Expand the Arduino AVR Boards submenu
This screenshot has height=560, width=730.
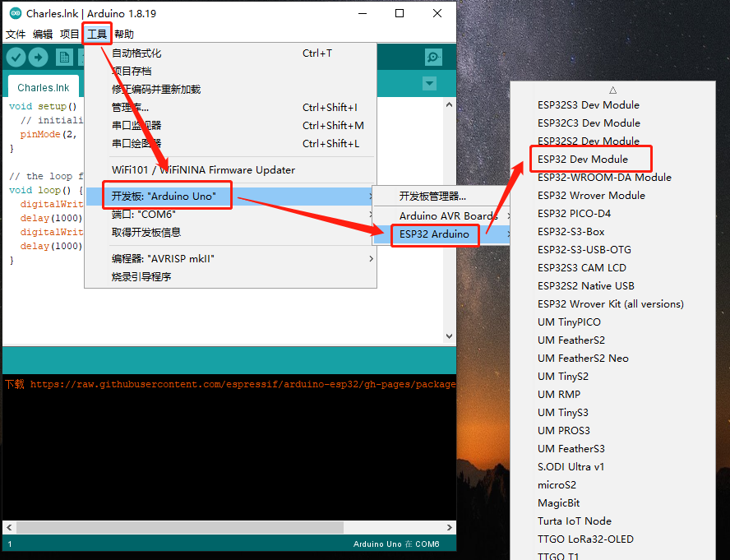click(x=447, y=216)
